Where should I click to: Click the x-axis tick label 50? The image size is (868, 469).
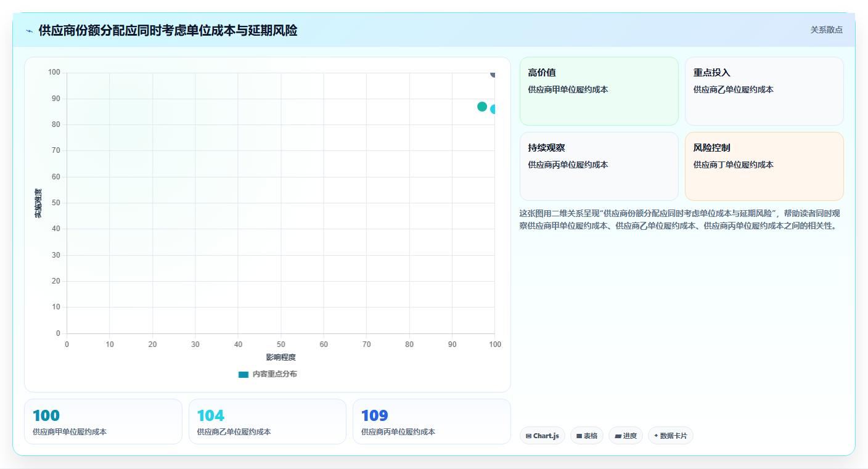tap(281, 344)
